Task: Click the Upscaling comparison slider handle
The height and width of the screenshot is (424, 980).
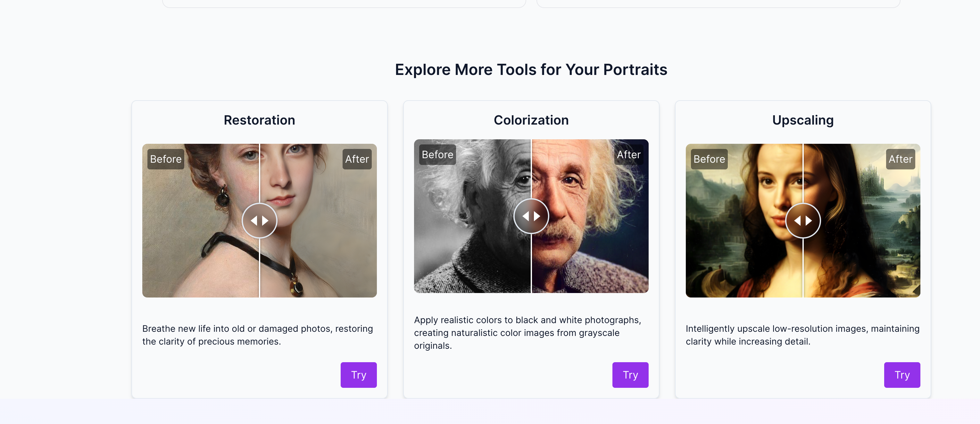Action: tap(803, 221)
